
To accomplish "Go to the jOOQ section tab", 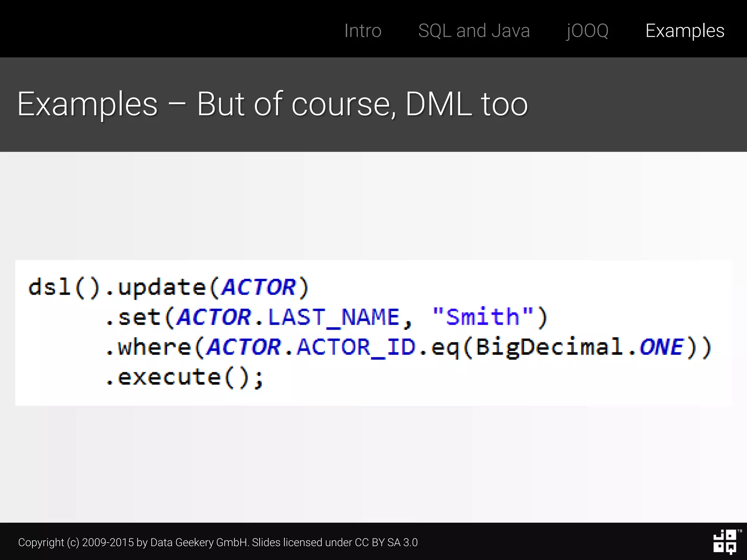I will coord(587,31).
